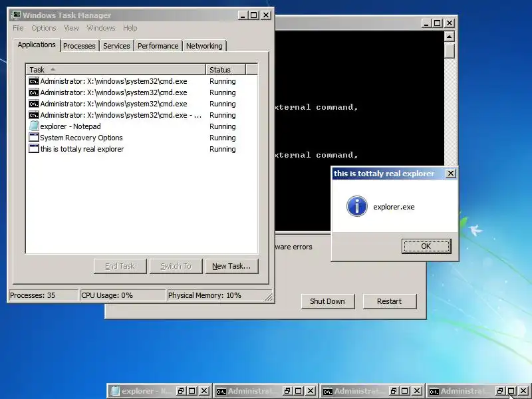532x399 pixels.
Task: Minimize the command prompt window
Action: click(426, 23)
